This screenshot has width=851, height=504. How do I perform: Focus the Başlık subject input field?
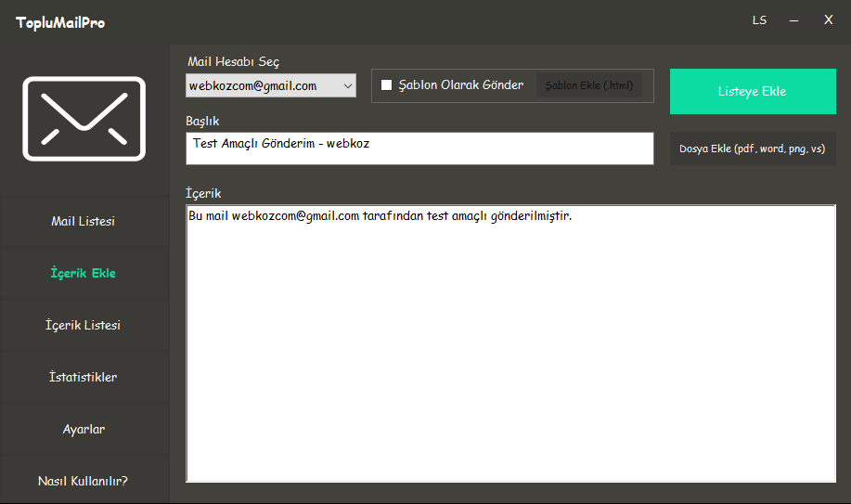(x=419, y=149)
